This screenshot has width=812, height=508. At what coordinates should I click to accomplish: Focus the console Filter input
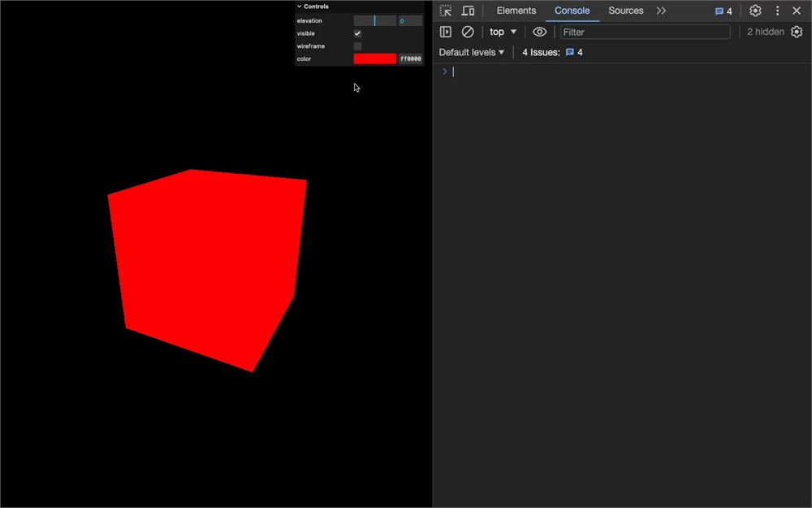646,32
